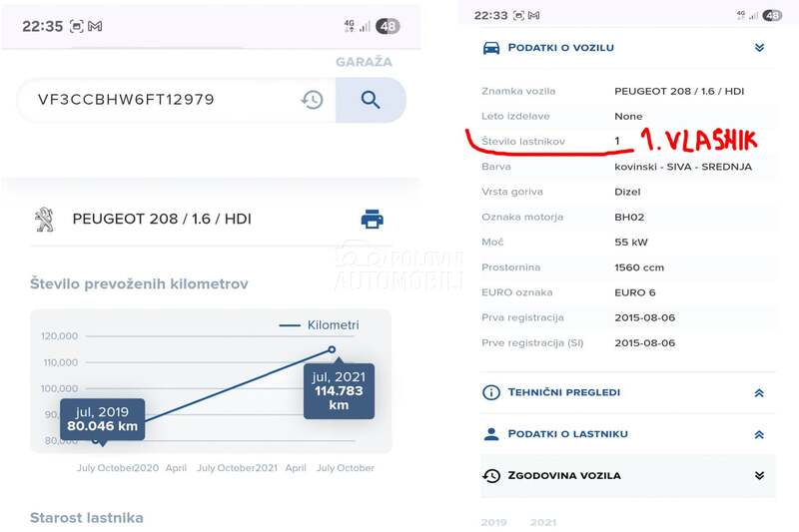Select PEUGEOT 208 / 1.6 / HDI title
This screenshot has height=532, width=799.
pyautogui.click(x=162, y=219)
